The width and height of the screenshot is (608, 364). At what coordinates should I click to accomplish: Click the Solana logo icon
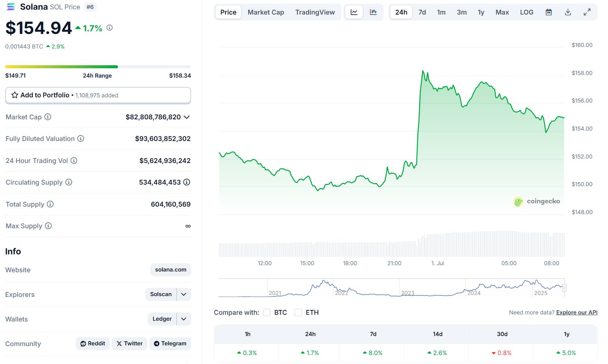(11, 7)
